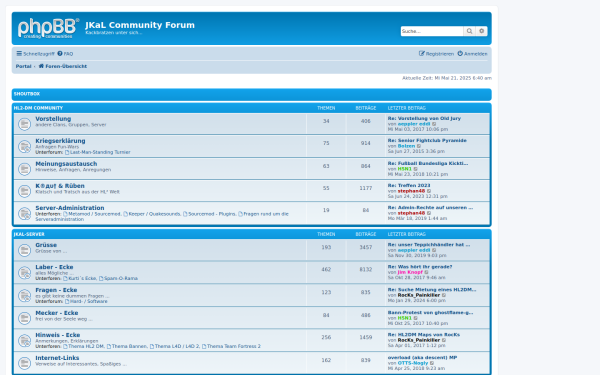This screenshot has width=600, height=375.
Task: View latest post icon beside Jim Knopf
Action: point(426,272)
